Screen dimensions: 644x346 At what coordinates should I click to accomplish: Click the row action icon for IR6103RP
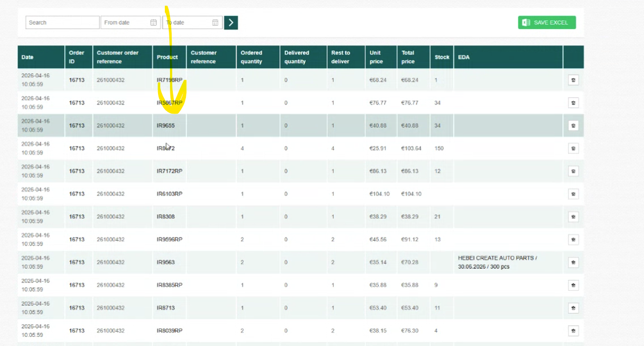coord(573,194)
